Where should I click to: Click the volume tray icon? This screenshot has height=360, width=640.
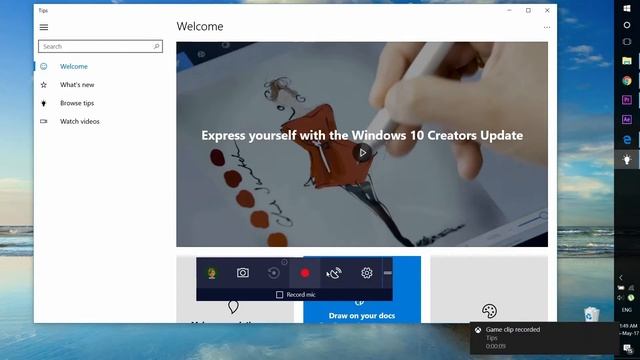click(x=621, y=298)
